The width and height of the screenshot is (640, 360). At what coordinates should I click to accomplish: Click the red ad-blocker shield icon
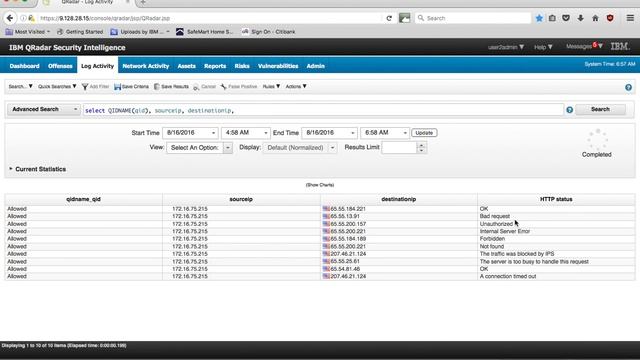coord(610,18)
